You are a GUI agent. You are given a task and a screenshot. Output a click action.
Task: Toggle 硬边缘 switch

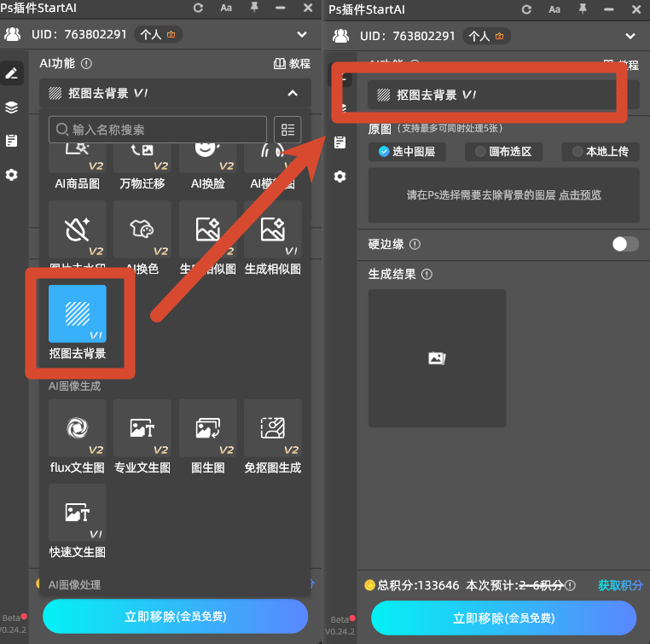click(x=626, y=244)
